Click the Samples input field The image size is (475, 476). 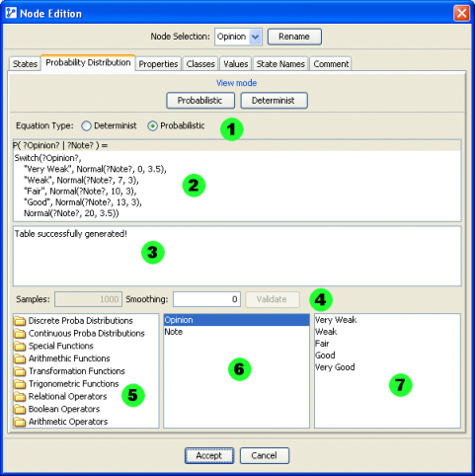click(88, 299)
